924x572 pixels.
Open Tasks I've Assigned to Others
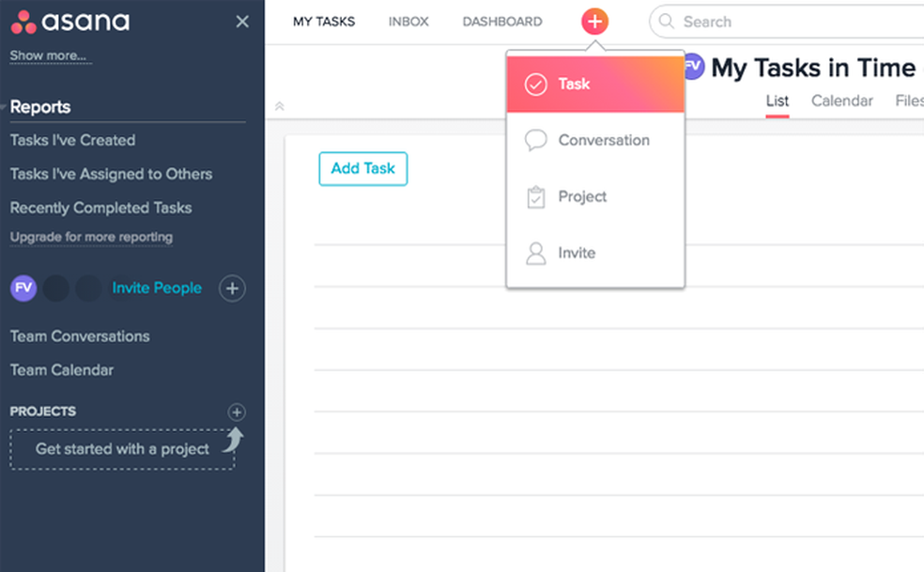tap(111, 174)
